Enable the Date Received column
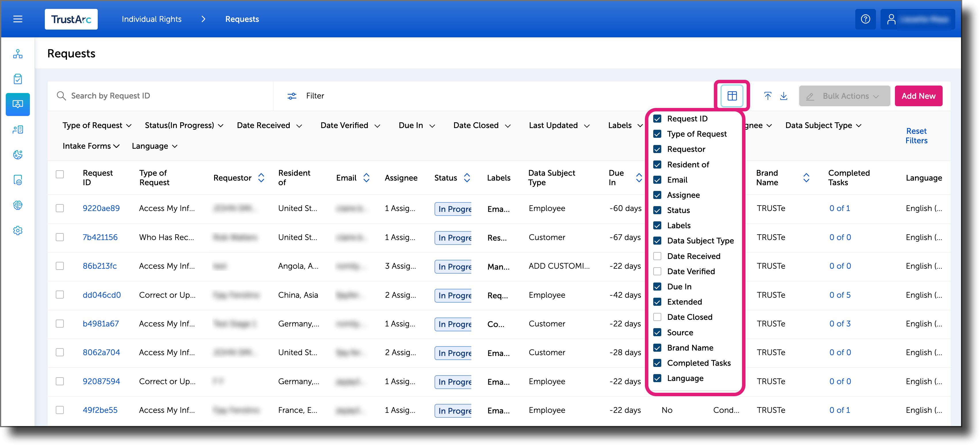The height and width of the screenshot is (445, 980). tap(657, 256)
